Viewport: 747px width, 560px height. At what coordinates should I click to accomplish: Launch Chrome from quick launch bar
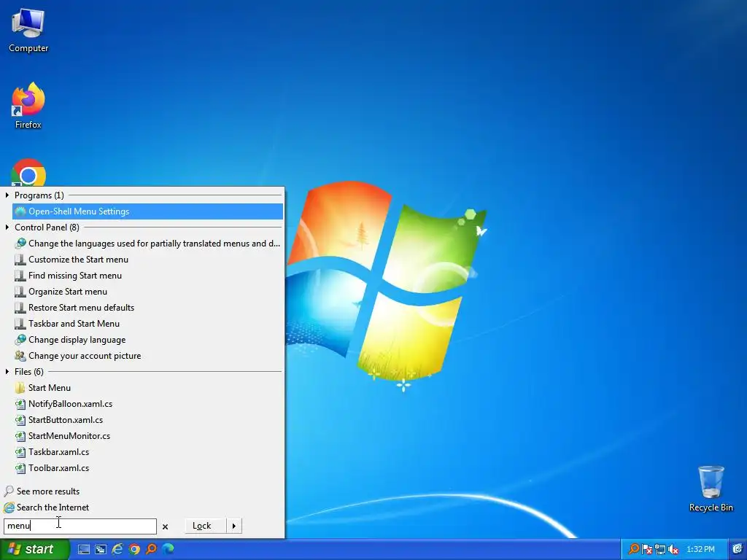[x=134, y=550]
